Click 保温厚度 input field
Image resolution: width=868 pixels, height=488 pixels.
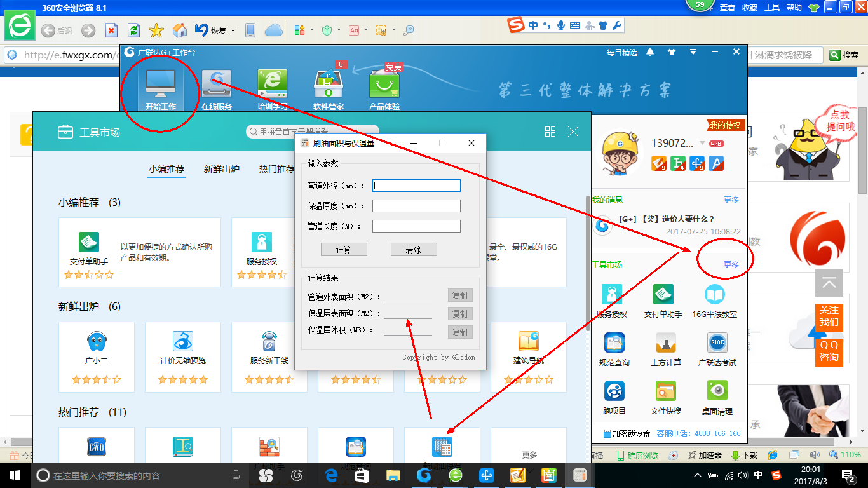(x=416, y=206)
